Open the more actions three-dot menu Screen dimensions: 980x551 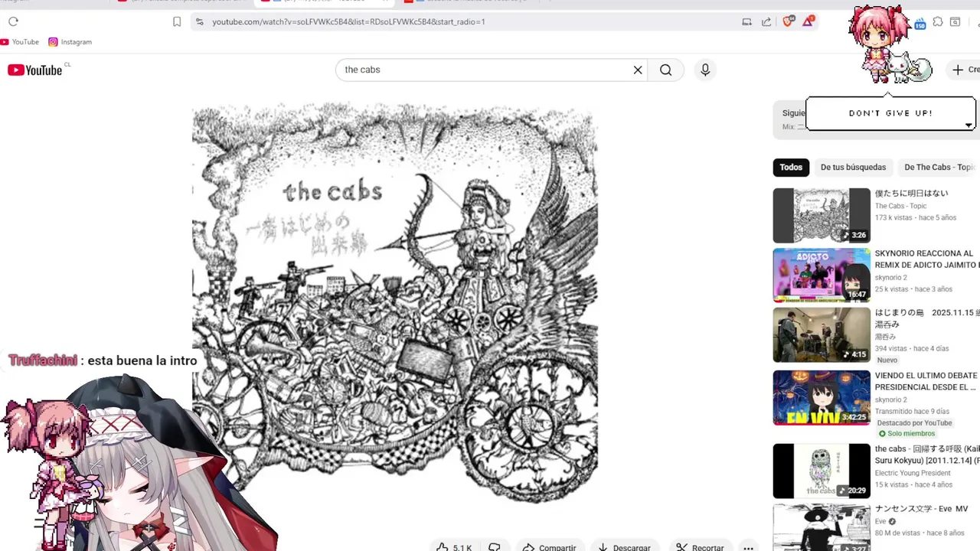(x=749, y=547)
